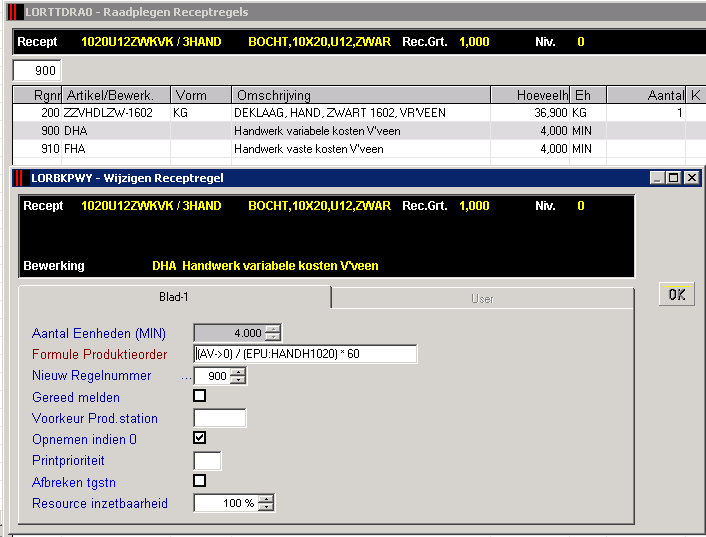Raise Resource inzetbaarheid with the up arrow
706x537 pixels.
[x=266, y=499]
